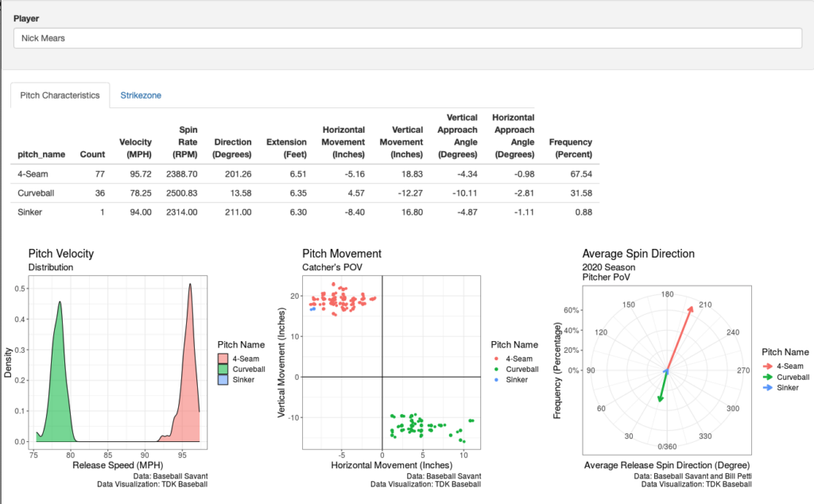
Task: Click the extension value 6.35
Action: click(x=298, y=193)
